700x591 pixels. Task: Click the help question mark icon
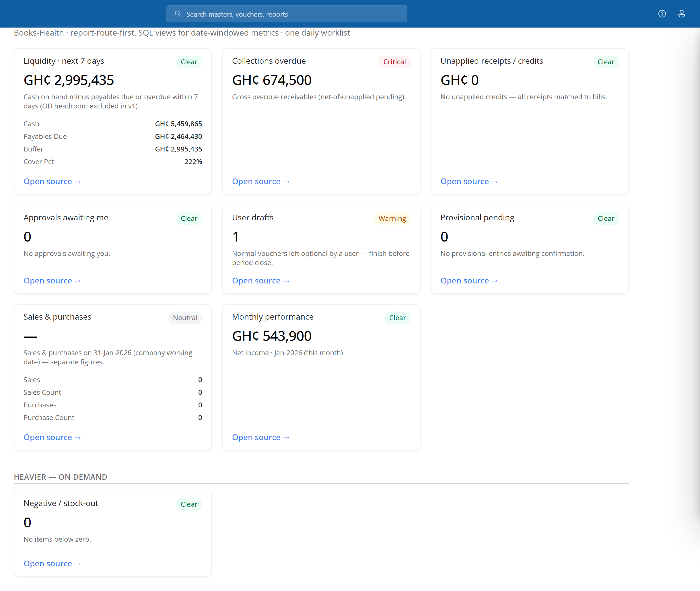click(662, 14)
